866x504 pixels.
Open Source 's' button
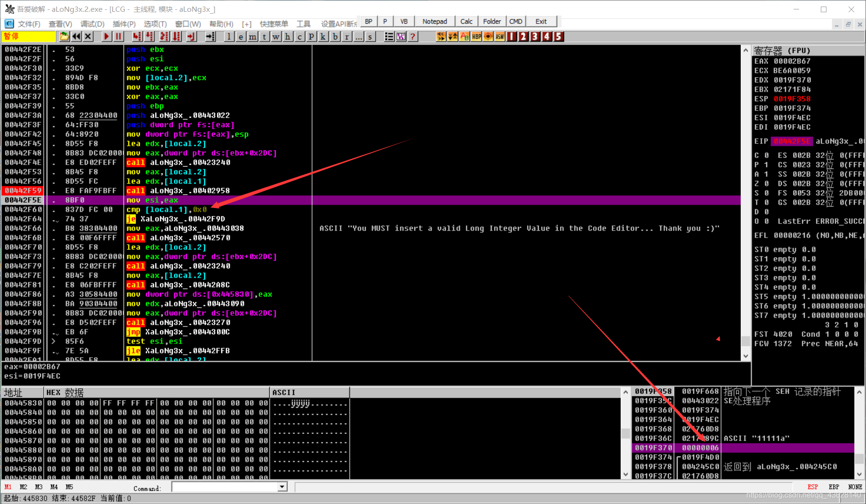(370, 36)
